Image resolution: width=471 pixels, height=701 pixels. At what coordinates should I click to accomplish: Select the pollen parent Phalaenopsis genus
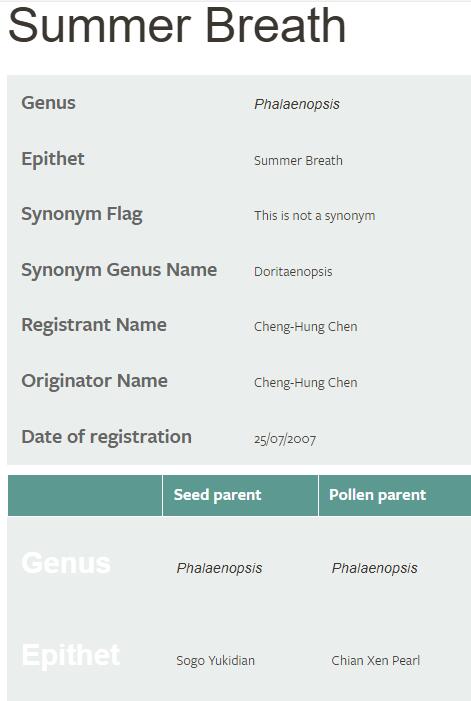(374, 568)
